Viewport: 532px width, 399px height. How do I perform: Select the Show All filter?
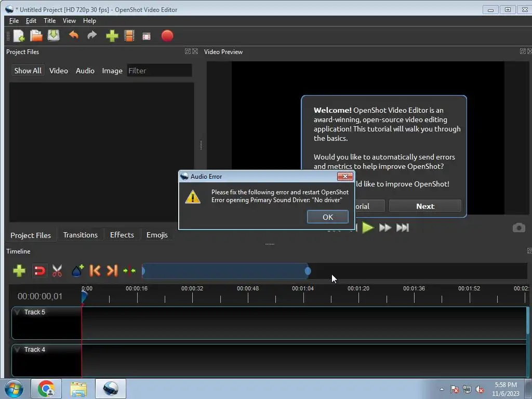pos(28,71)
